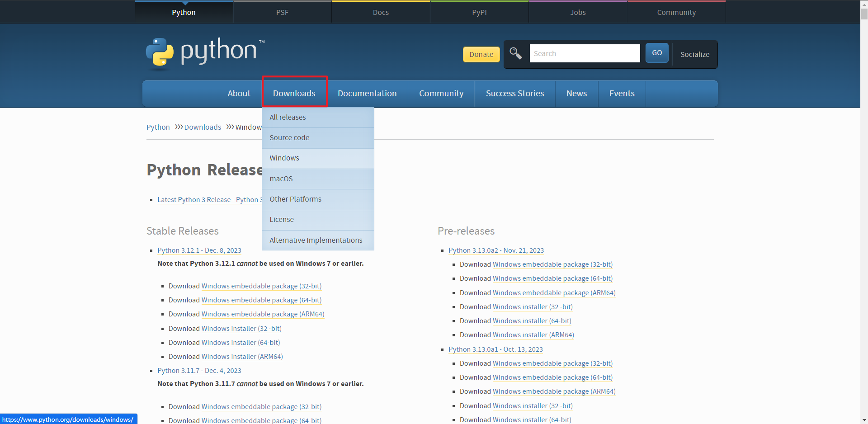Click the GO search button

click(657, 53)
